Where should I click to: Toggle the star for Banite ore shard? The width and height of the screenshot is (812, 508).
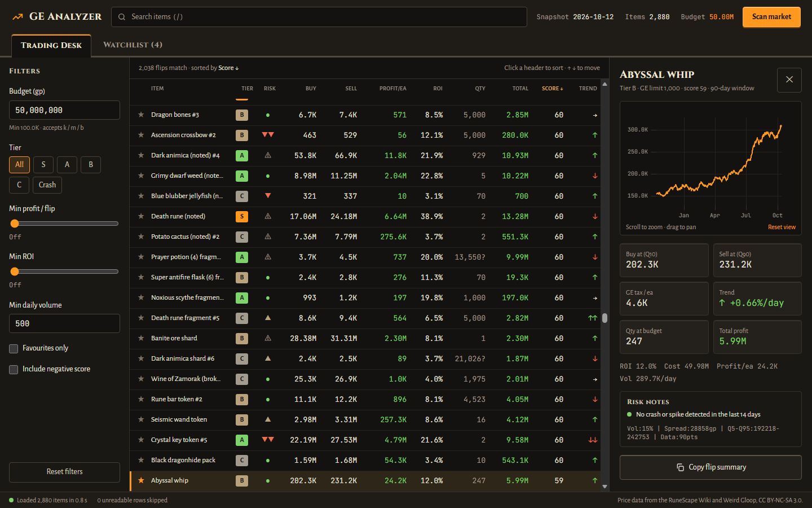click(141, 338)
